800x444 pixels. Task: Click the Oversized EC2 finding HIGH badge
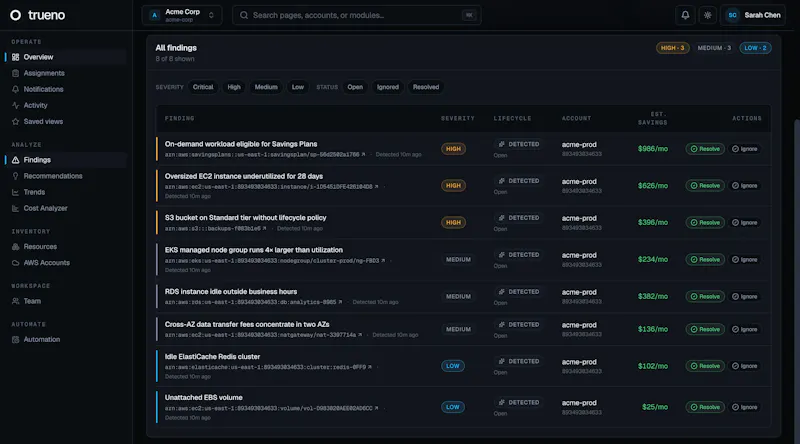(x=453, y=186)
